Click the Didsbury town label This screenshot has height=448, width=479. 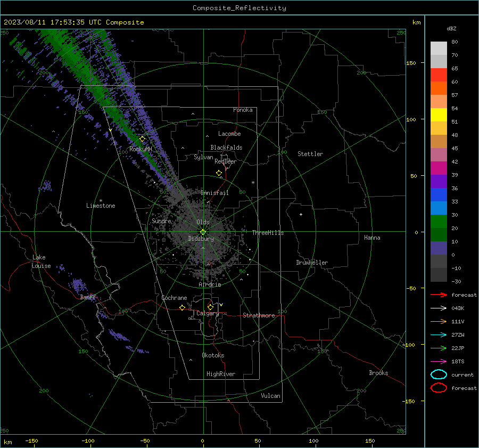(201, 239)
